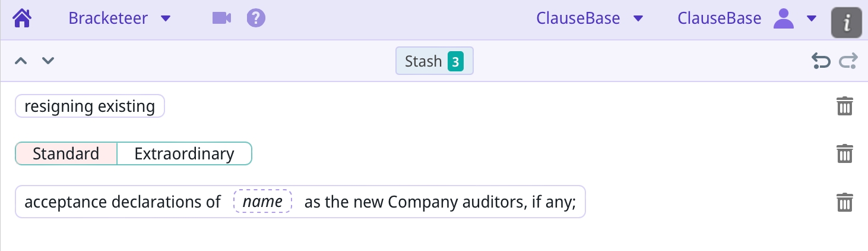
Task: Select the Standard option
Action: pyautogui.click(x=66, y=153)
